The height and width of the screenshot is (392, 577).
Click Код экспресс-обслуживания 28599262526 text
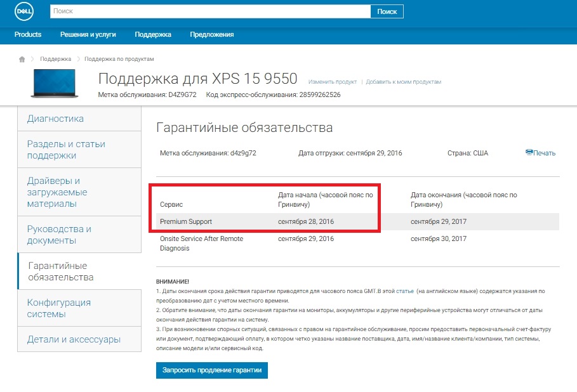(x=273, y=95)
